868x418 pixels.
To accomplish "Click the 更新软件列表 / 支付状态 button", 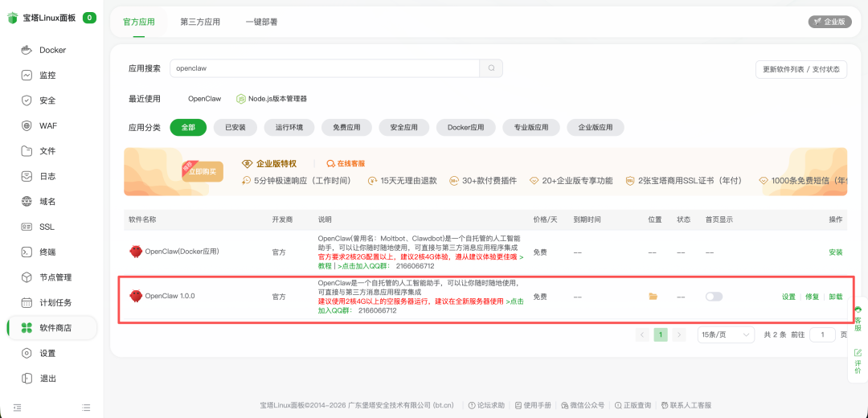I will tap(801, 69).
